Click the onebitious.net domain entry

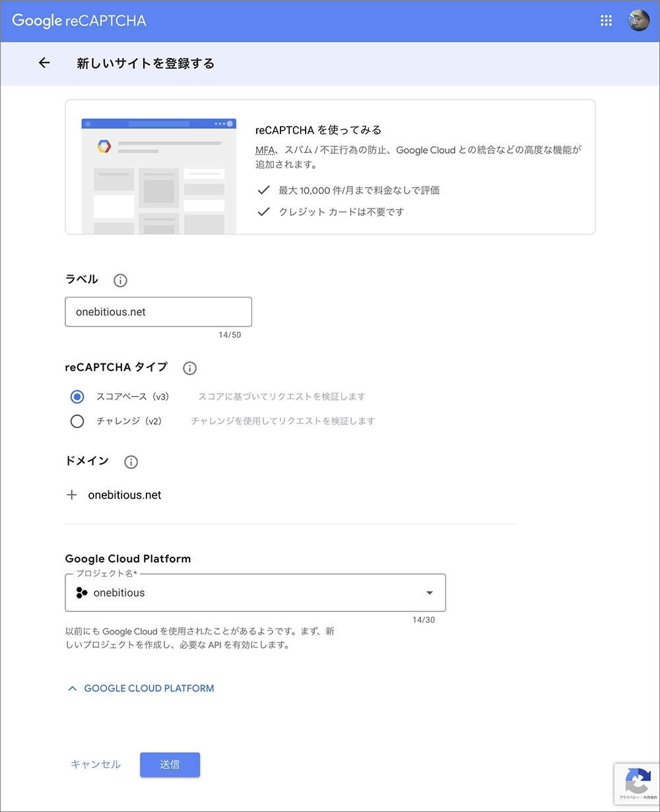125,495
